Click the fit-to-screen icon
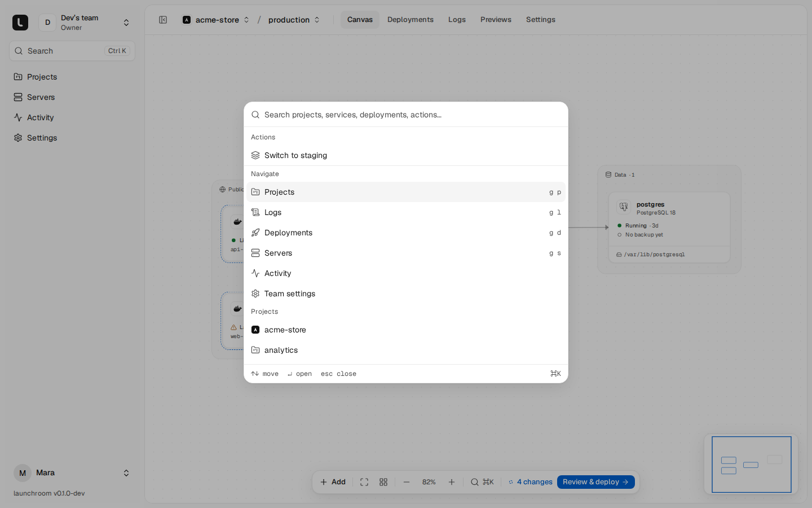812x508 pixels. coord(364,482)
